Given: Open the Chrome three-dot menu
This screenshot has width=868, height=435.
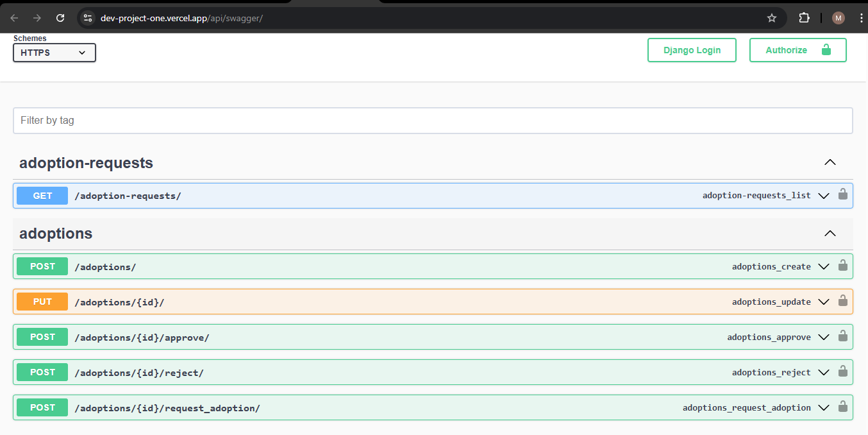Looking at the screenshot, I should (x=861, y=17).
